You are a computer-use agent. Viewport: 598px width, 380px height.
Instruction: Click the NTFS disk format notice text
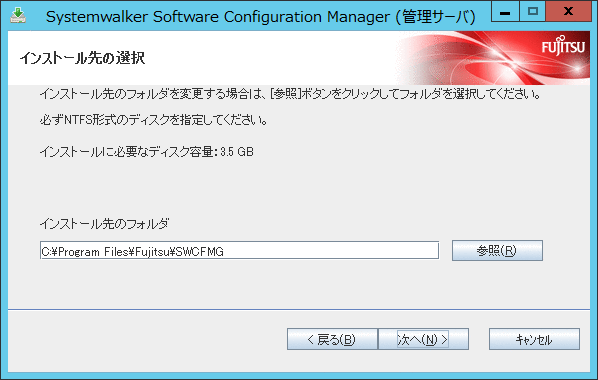coord(154,120)
